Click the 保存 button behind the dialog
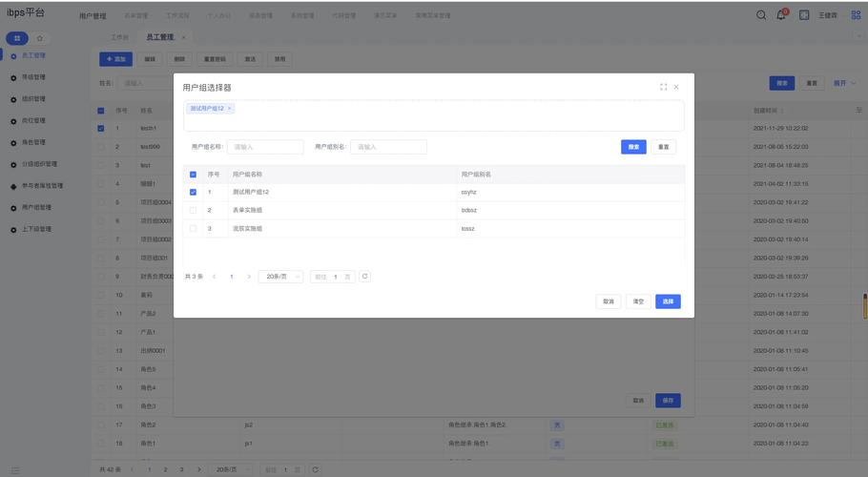868x477 pixels. click(x=668, y=401)
